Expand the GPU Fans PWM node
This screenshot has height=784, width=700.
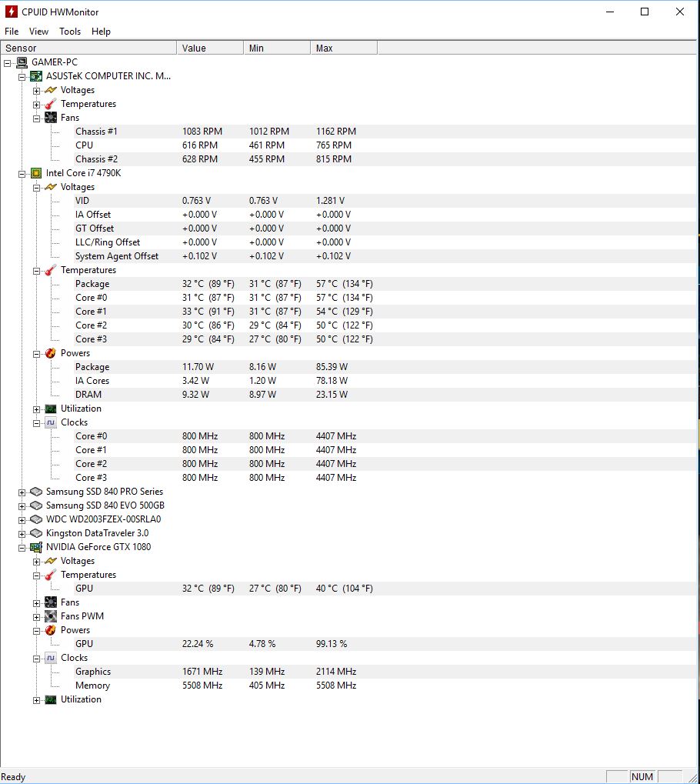click(36, 618)
